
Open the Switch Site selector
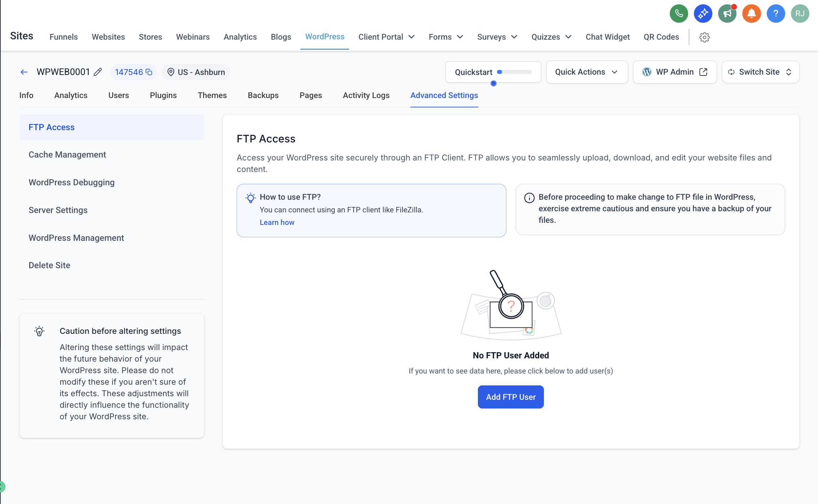click(x=760, y=72)
